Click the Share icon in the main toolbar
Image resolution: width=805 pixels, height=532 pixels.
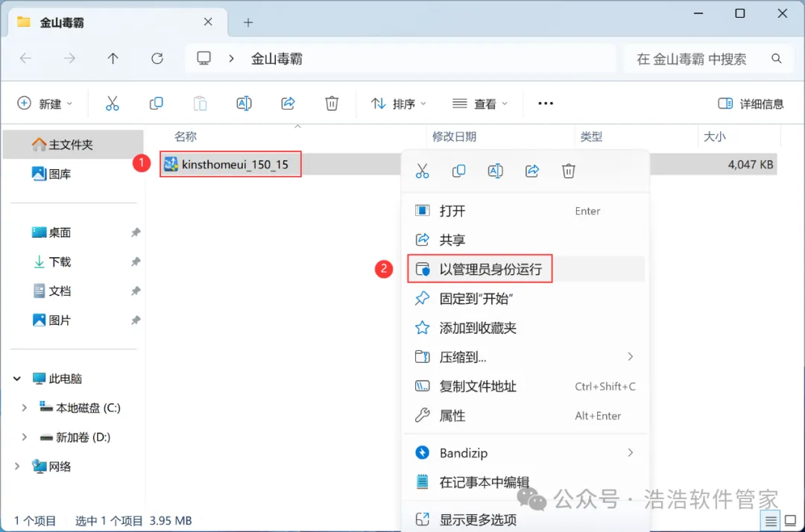pyautogui.click(x=288, y=104)
